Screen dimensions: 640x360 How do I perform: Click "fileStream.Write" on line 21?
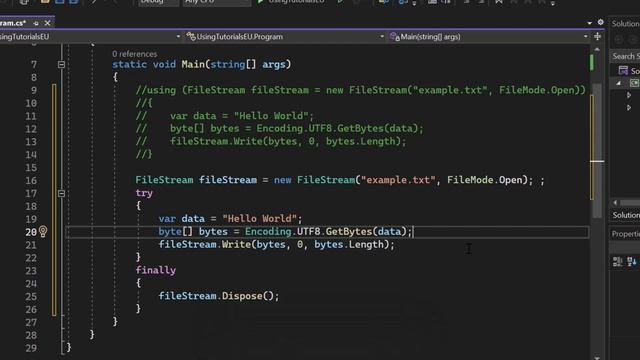coord(204,244)
